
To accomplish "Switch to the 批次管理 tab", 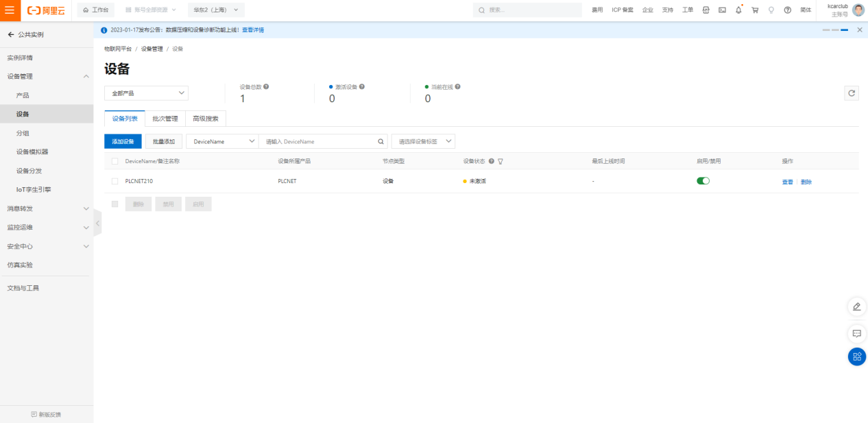I will coord(165,119).
